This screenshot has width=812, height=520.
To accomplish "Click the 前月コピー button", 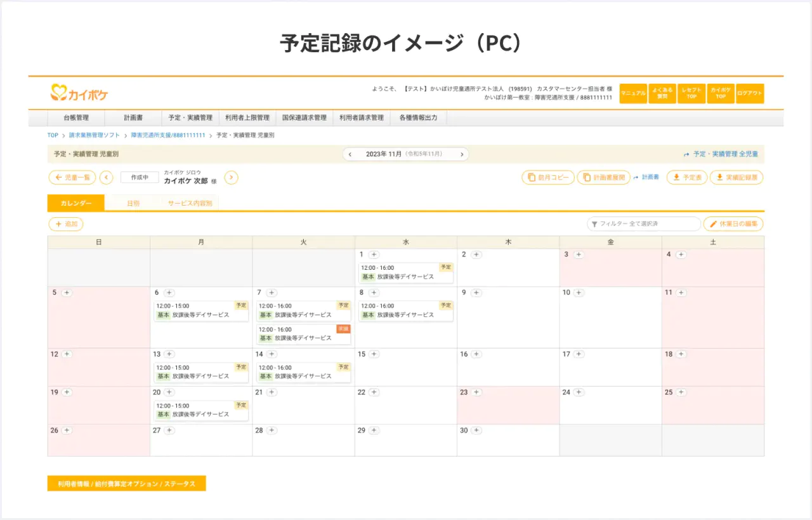I will pyautogui.click(x=548, y=178).
